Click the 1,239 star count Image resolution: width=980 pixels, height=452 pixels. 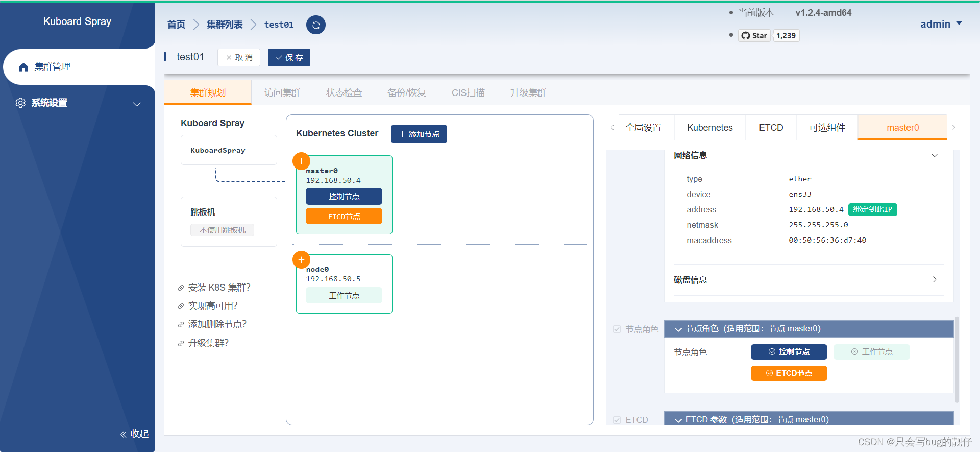pyautogui.click(x=786, y=35)
